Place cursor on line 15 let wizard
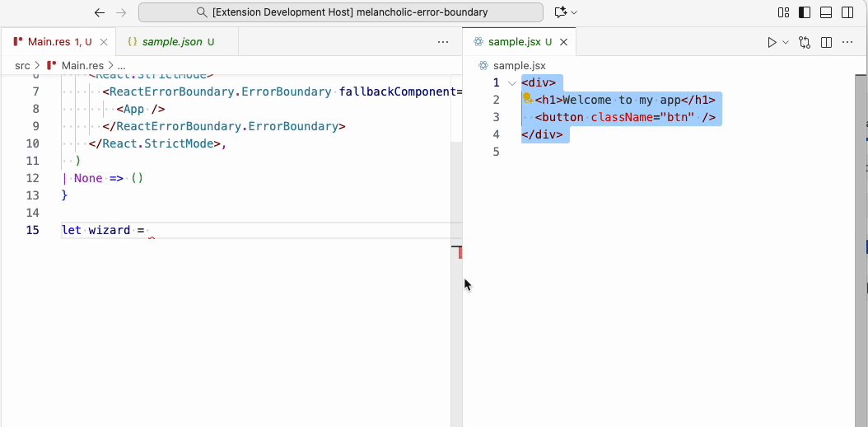The height and width of the screenshot is (427, 868). coord(103,230)
